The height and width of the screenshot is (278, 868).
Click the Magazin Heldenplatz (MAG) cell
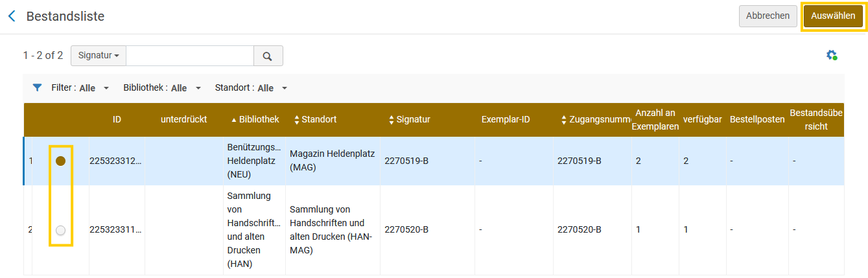coord(333,161)
